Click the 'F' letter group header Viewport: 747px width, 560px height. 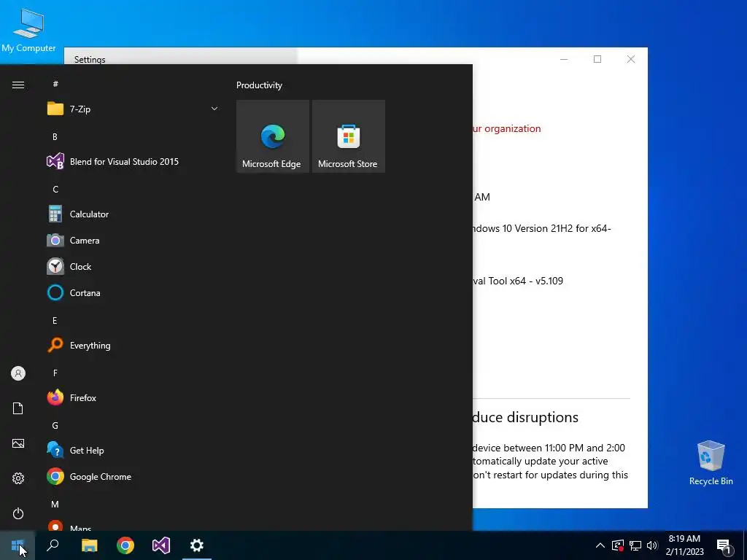pyautogui.click(x=55, y=373)
